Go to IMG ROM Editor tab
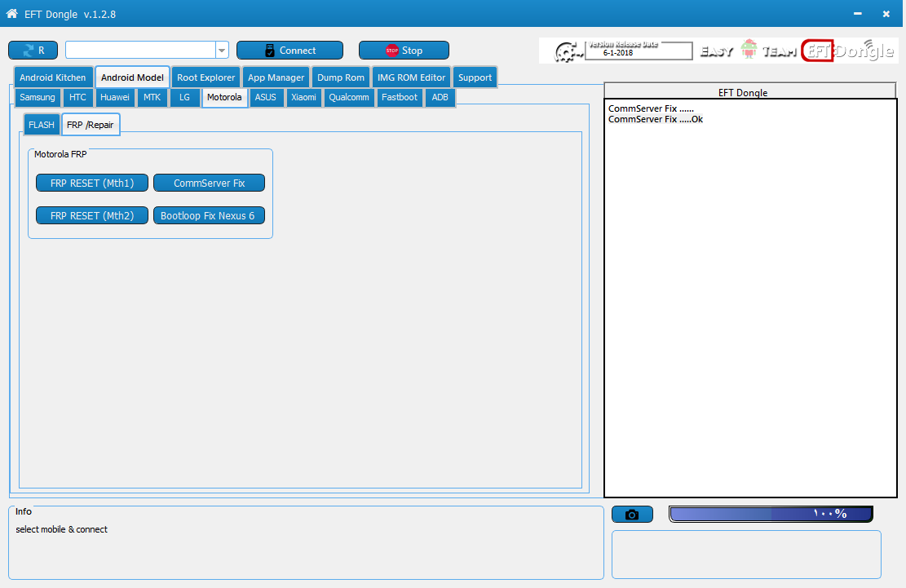Viewport: 906px width, 588px height. [x=411, y=77]
